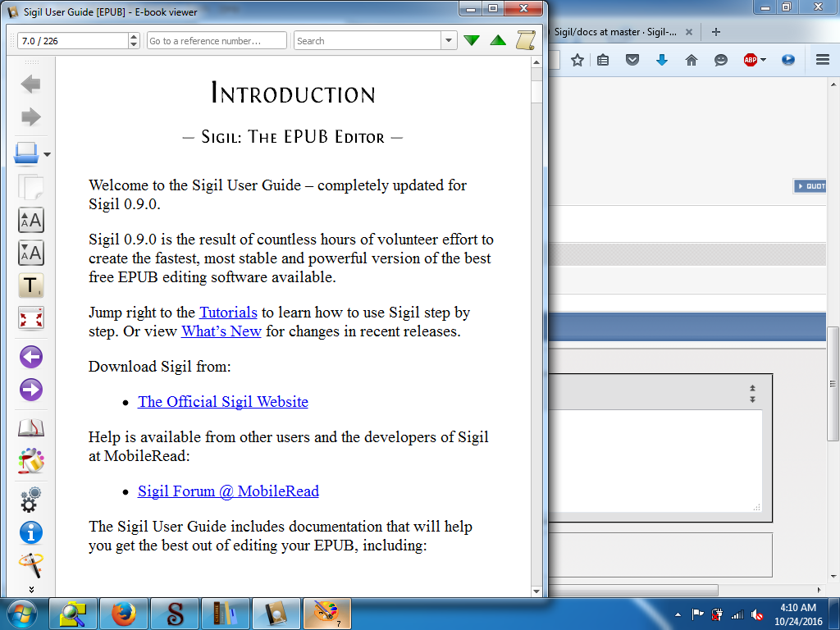Open calibre library from taskbar

tap(225, 614)
